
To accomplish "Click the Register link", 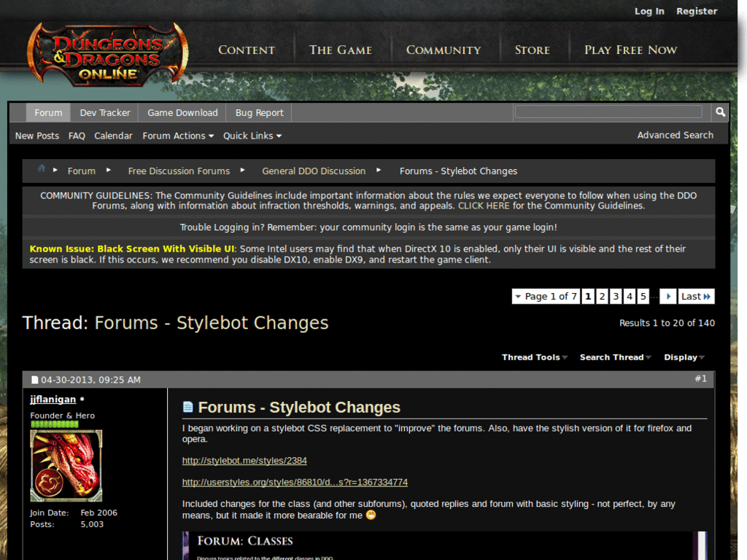I will click(x=697, y=11).
